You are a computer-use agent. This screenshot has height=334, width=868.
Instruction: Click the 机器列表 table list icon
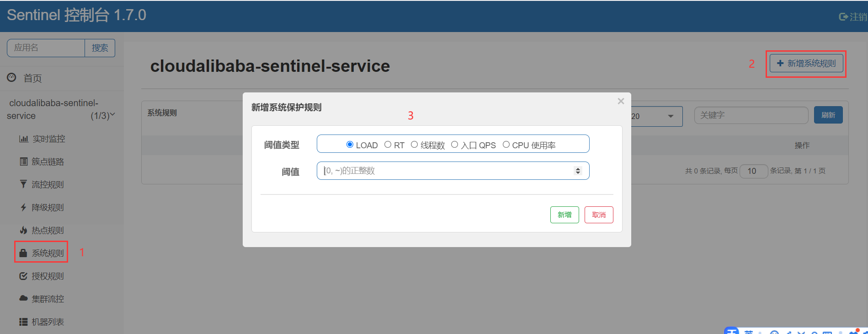point(23,322)
